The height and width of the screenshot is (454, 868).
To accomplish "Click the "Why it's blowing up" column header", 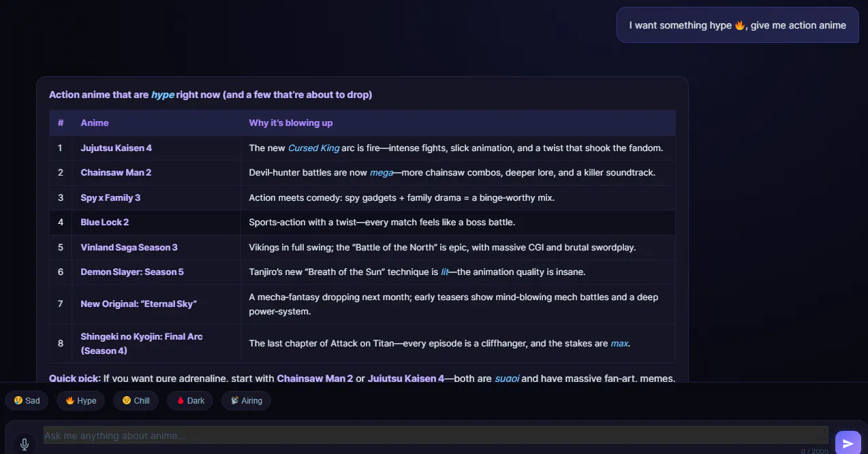I will [x=458, y=123].
